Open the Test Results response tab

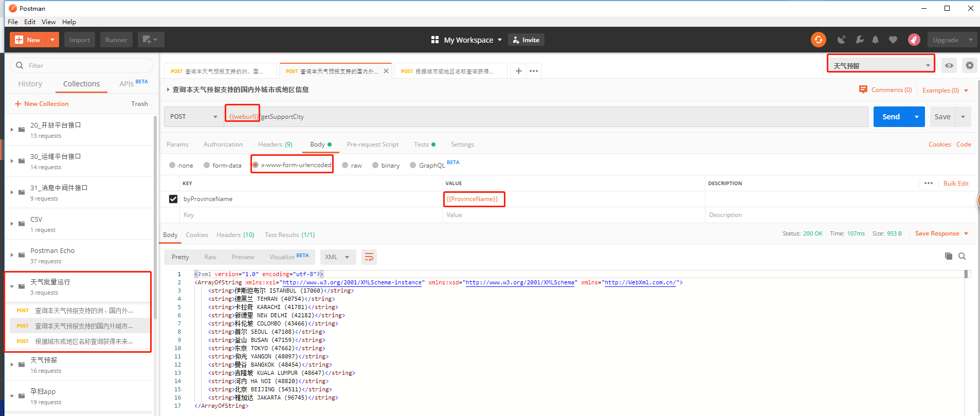(290, 235)
